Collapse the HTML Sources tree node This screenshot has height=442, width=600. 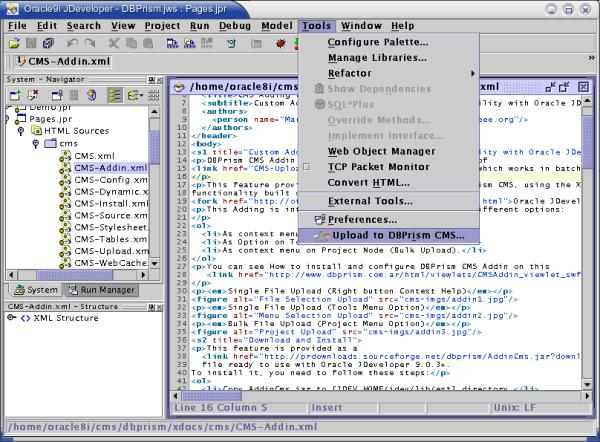(21, 131)
